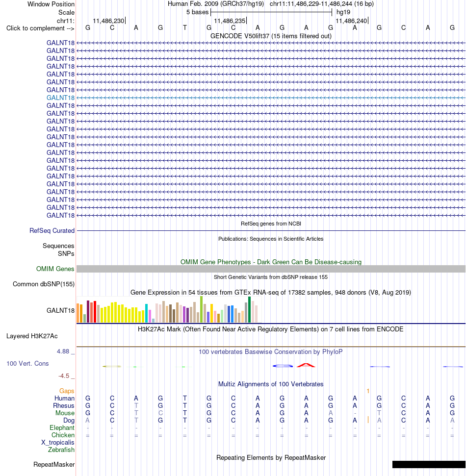This screenshot has height=476, width=466.
Task: Select the Rhesus alignment row label
Action: pyautogui.click(x=63, y=405)
